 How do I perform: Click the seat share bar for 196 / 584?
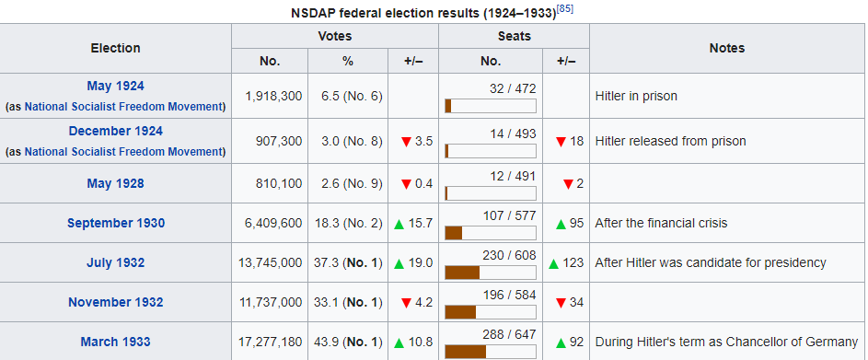coord(491,312)
